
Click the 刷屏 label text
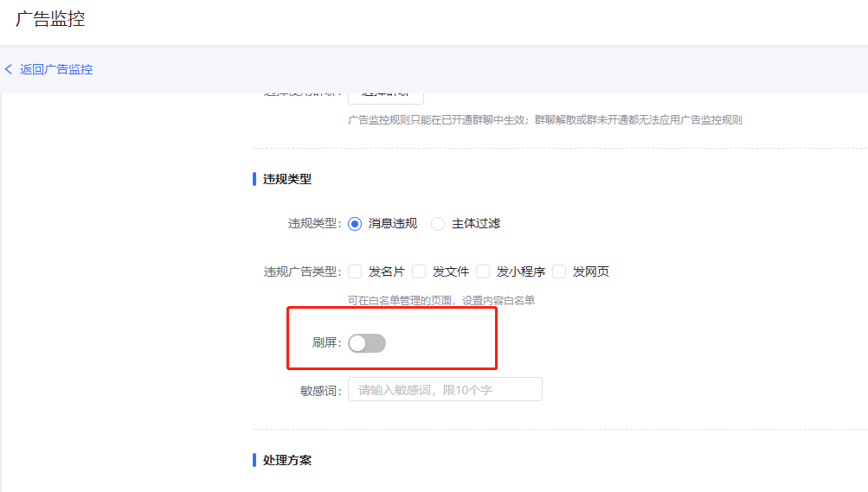[326, 343]
